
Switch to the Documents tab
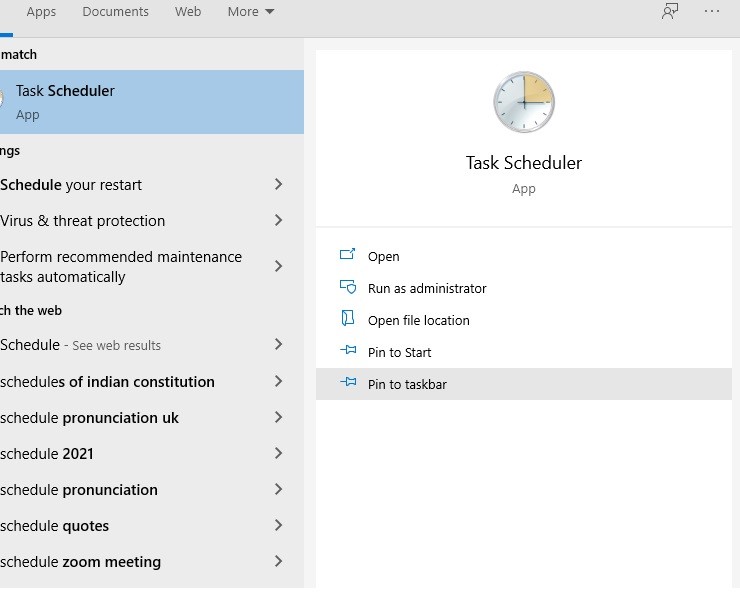(x=116, y=11)
